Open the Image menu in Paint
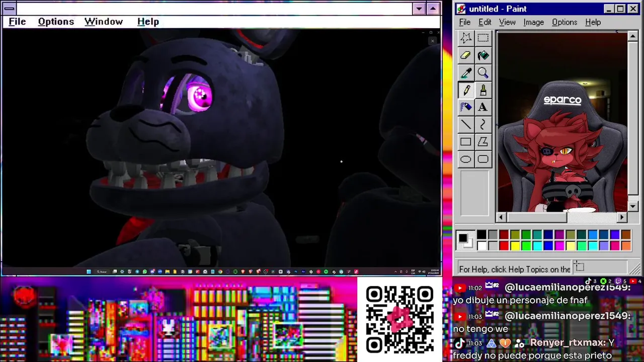The height and width of the screenshot is (362, 644). point(533,22)
